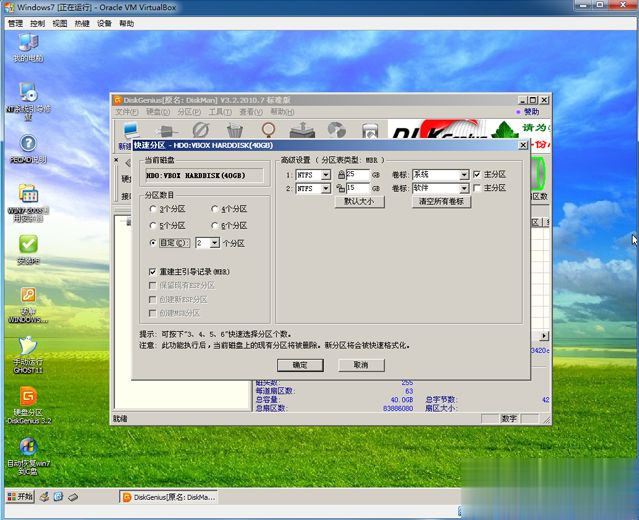Click partition 2 size input field

coord(357,188)
